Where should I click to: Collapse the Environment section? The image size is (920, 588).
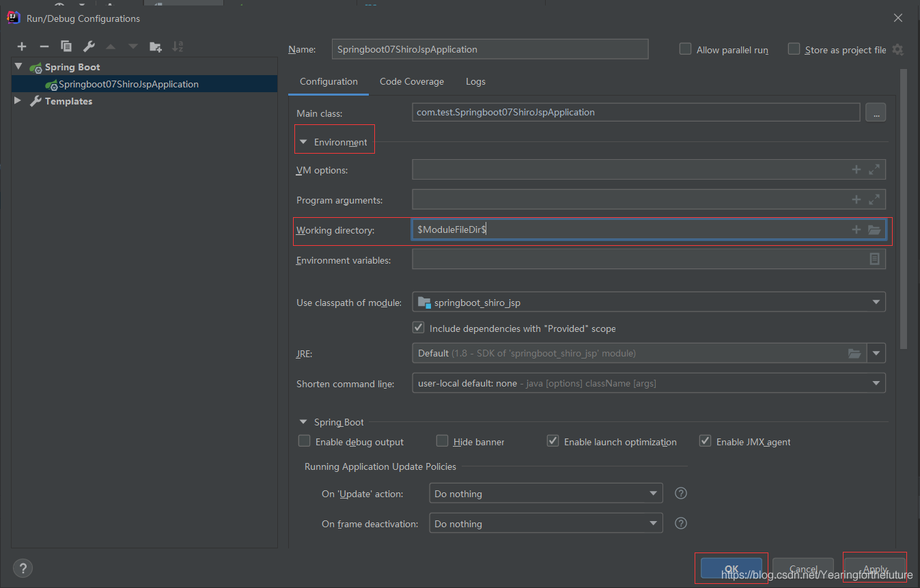pyautogui.click(x=304, y=142)
